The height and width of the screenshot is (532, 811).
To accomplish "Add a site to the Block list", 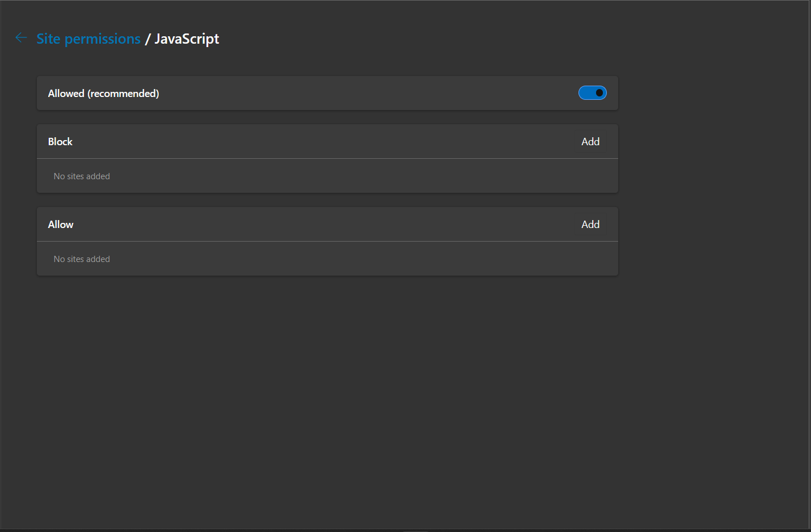I will pos(590,142).
